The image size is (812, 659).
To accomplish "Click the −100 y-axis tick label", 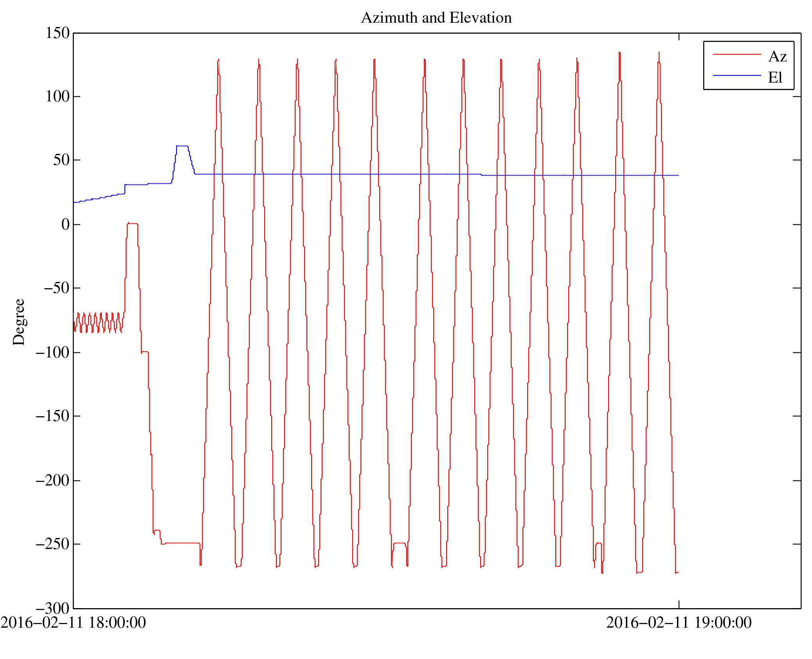I will click(52, 352).
